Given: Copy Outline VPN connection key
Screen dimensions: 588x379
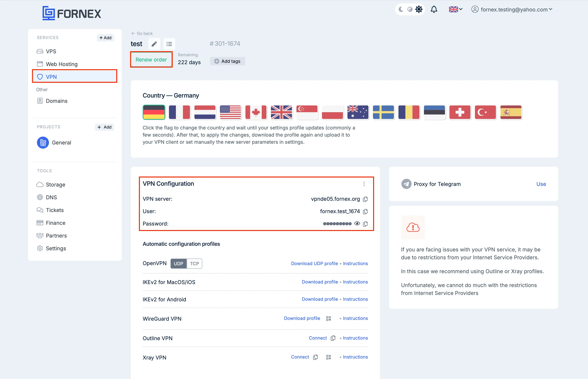Looking at the screenshot, I should pyautogui.click(x=333, y=338).
